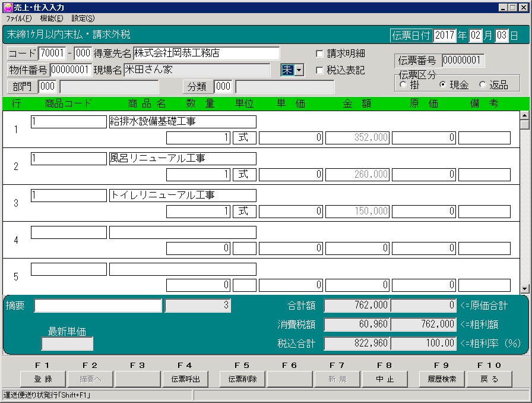The image size is (532, 403).
Task: Click row 2 amount 260,000
Action: (357, 175)
